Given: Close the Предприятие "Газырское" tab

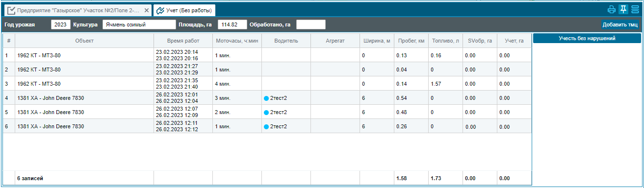Looking at the screenshot, I should pos(147,10).
